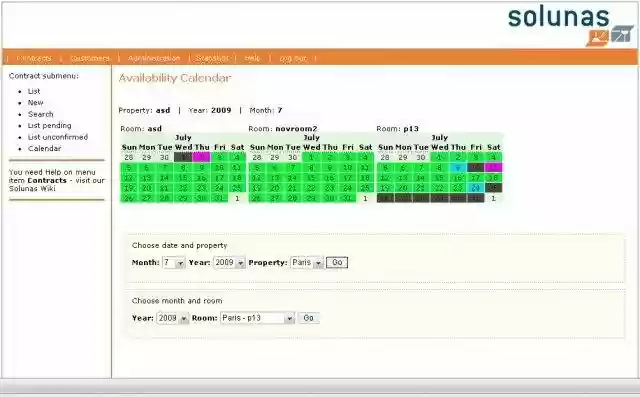The image size is (640, 397).
Task: Open Calendar in the Contract submenu
Action: pyautogui.click(x=44, y=148)
